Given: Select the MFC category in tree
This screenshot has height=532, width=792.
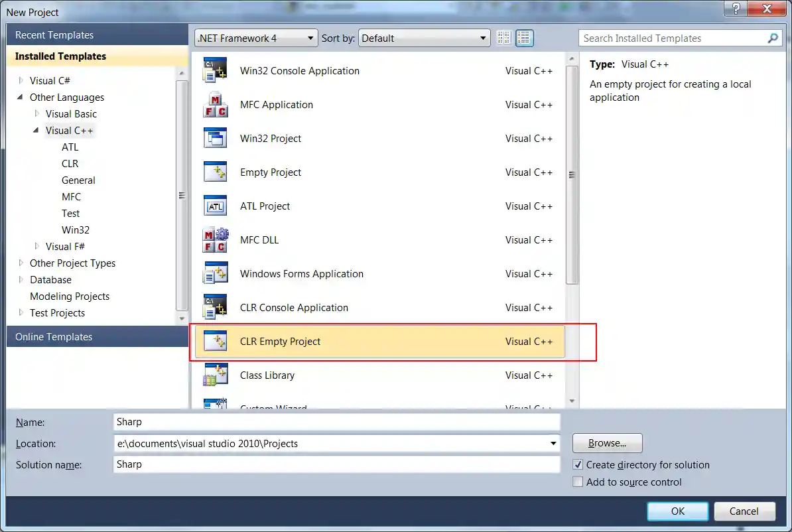Looking at the screenshot, I should point(71,196).
